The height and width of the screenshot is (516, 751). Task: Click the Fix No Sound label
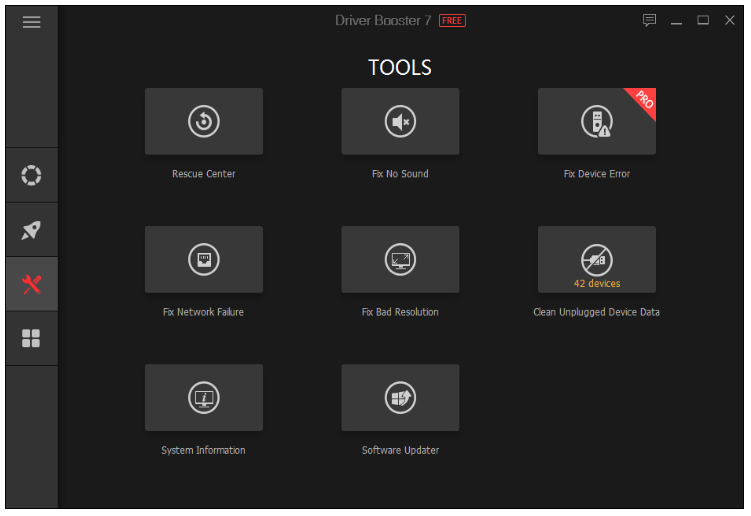tap(400, 174)
